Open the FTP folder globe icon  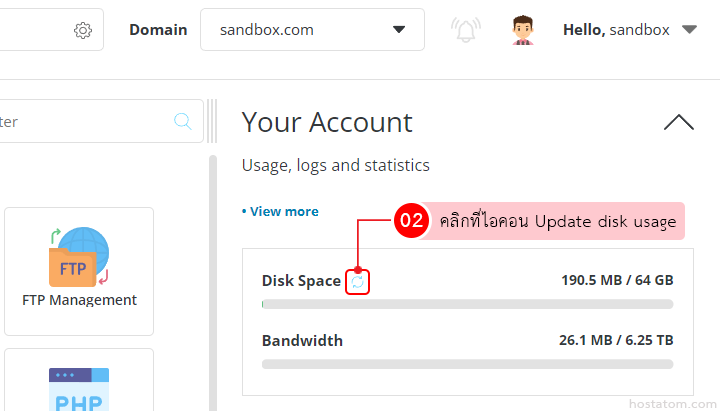pyautogui.click(x=79, y=256)
